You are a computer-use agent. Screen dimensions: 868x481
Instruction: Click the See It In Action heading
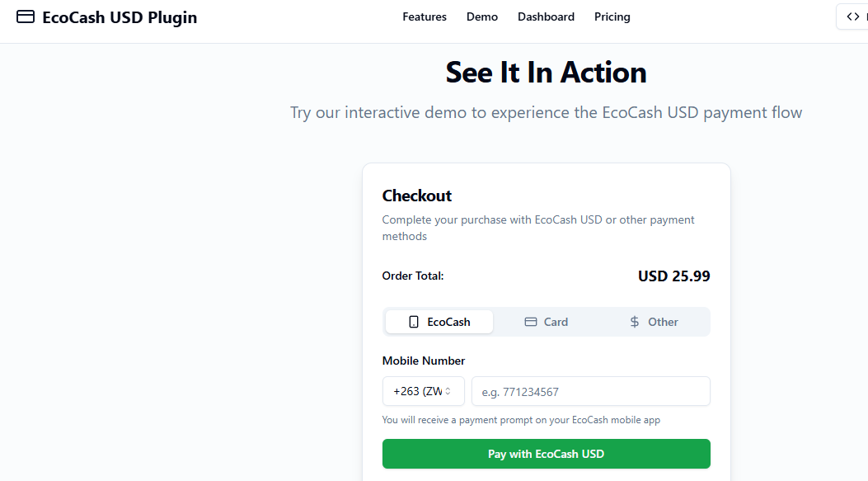point(546,73)
